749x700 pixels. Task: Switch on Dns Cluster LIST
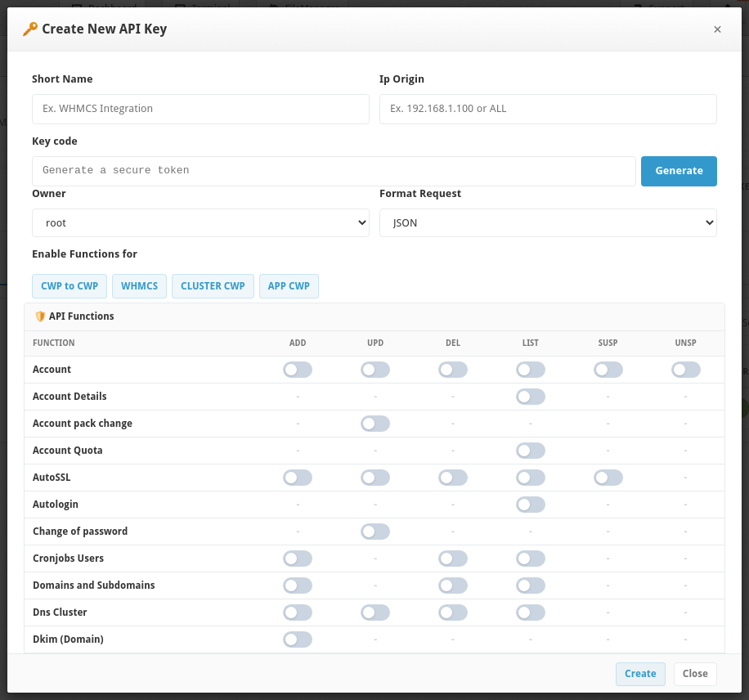click(x=531, y=612)
